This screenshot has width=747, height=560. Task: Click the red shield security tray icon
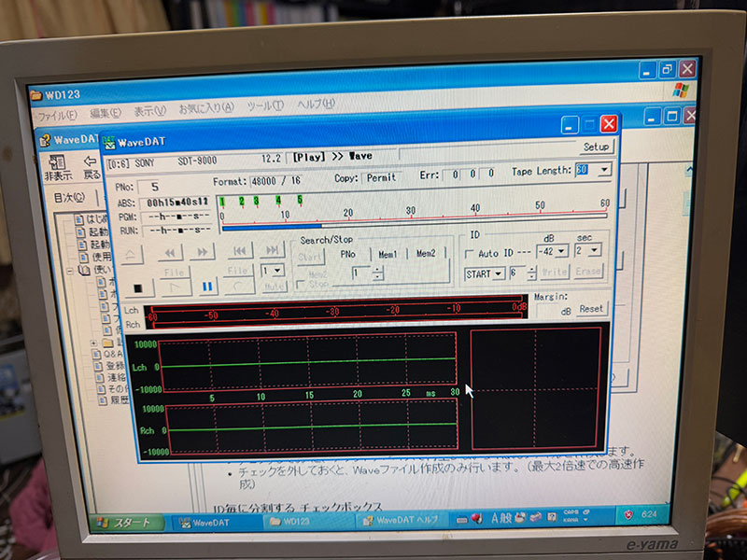[x=628, y=515]
